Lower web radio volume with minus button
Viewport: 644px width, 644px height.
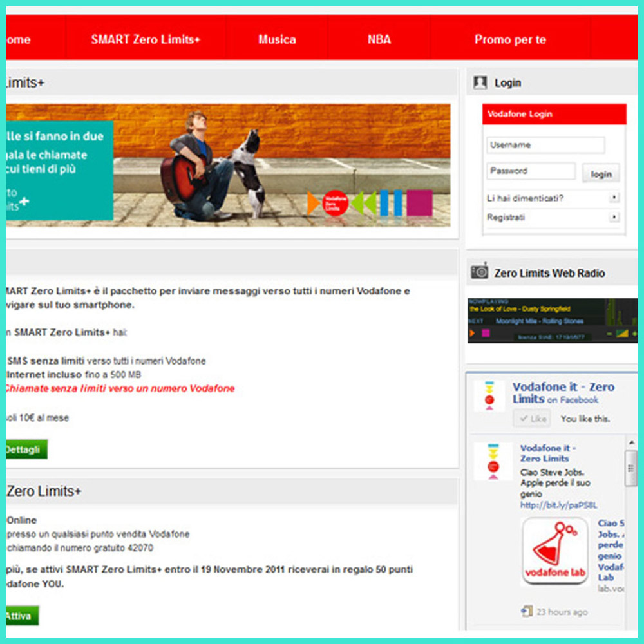point(609,334)
